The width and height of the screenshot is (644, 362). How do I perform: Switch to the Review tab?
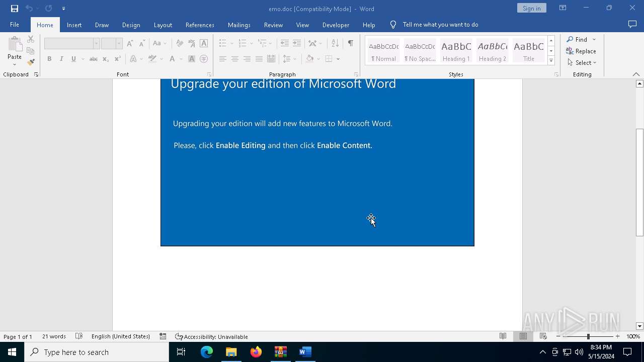click(273, 25)
